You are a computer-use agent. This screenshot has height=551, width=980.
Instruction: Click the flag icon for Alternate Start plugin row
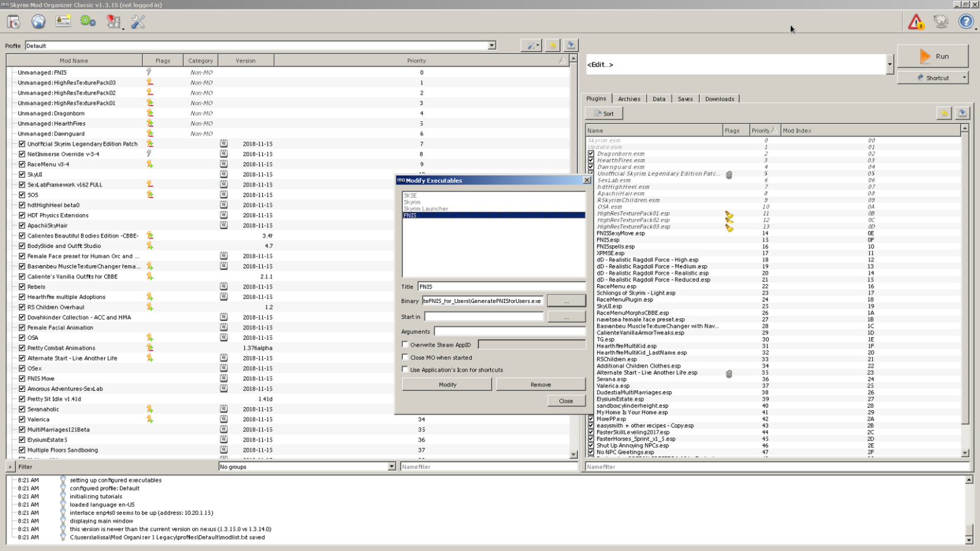point(729,373)
